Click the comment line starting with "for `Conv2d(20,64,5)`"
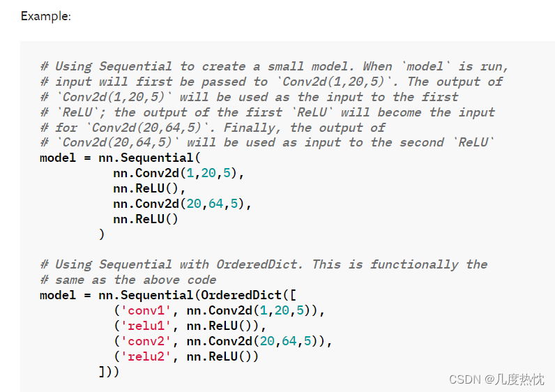 [x=213, y=128]
